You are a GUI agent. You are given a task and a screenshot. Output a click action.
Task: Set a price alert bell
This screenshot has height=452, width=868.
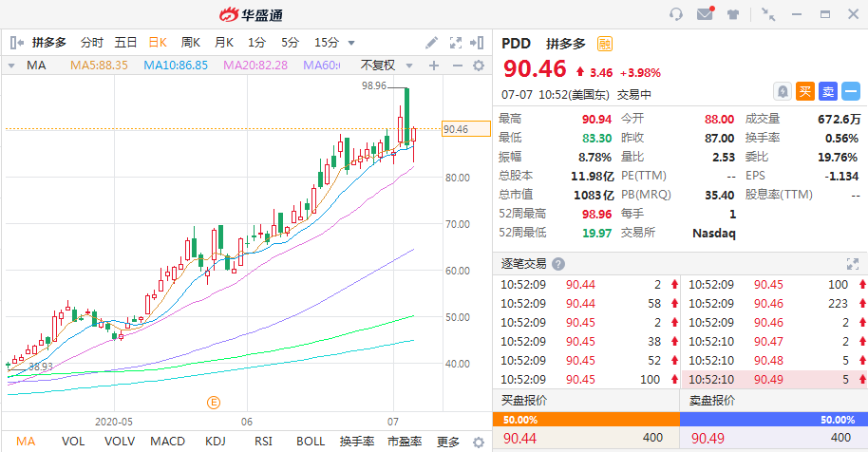pyautogui.click(x=783, y=91)
